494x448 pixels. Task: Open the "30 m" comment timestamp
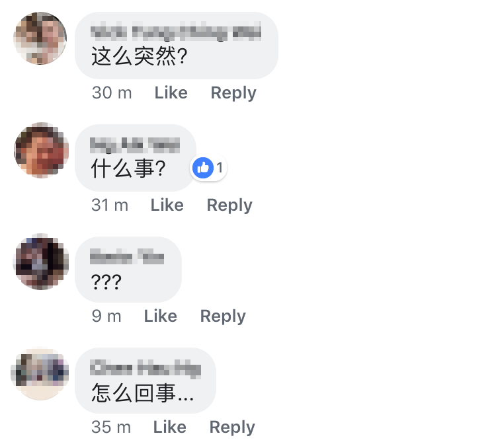[x=112, y=93]
